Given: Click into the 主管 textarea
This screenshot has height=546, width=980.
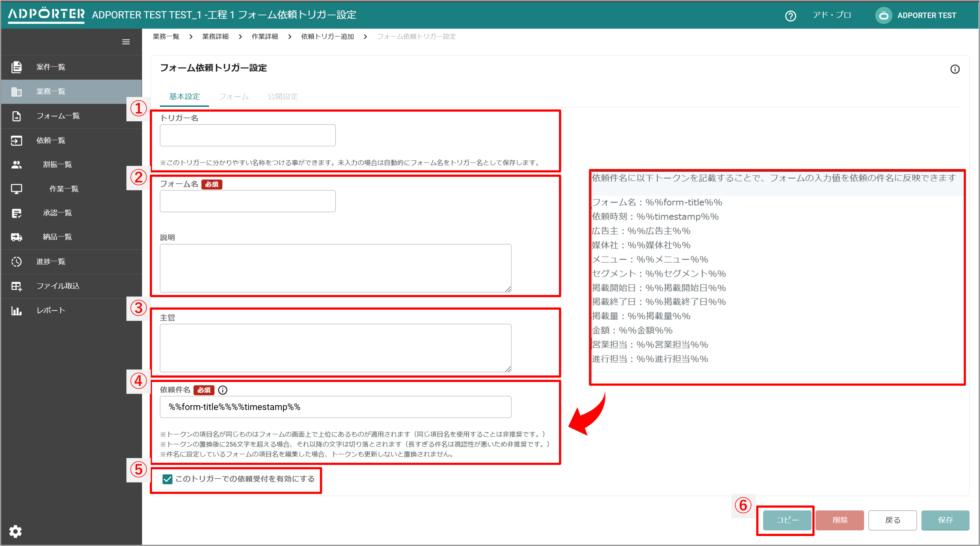Looking at the screenshot, I should (336, 348).
